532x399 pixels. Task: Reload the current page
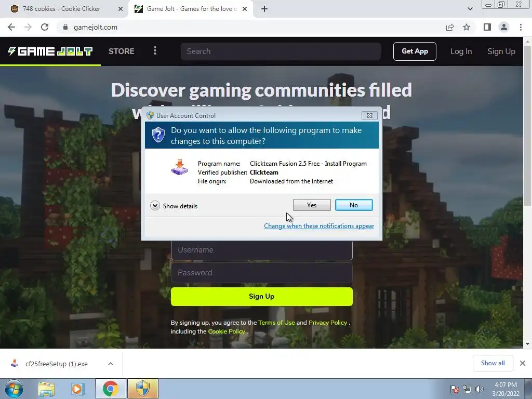tap(45, 27)
